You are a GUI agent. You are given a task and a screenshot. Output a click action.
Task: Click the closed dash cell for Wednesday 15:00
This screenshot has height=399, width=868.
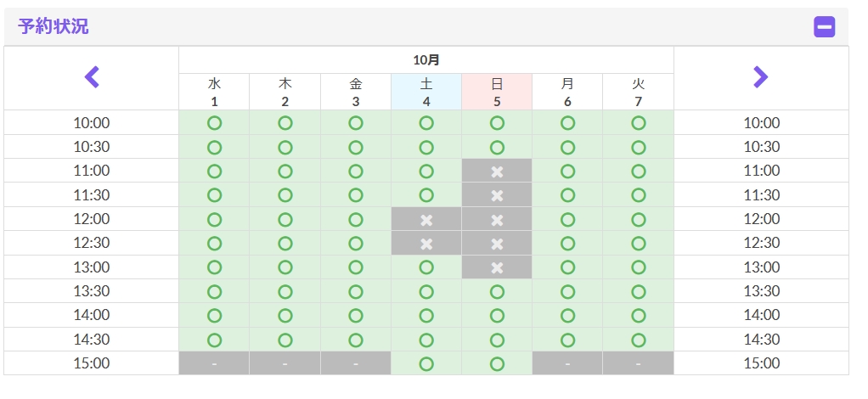pyautogui.click(x=214, y=363)
